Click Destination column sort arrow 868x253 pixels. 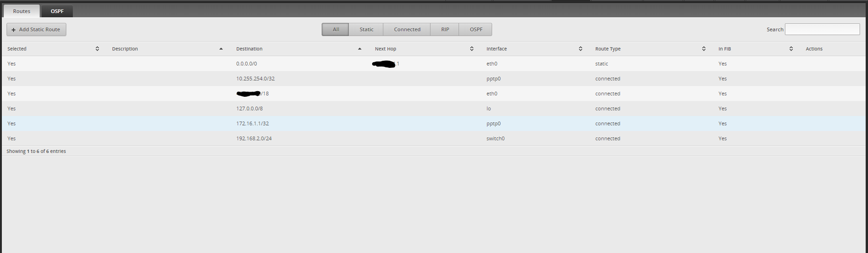[360, 49]
